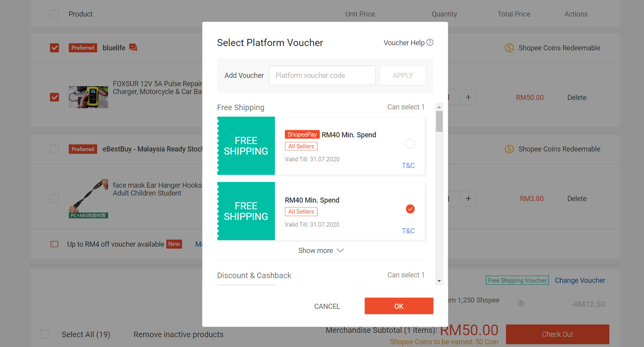Delete the FOXSUR charger from cart
Viewport: 644px width, 347px height.
point(577,98)
